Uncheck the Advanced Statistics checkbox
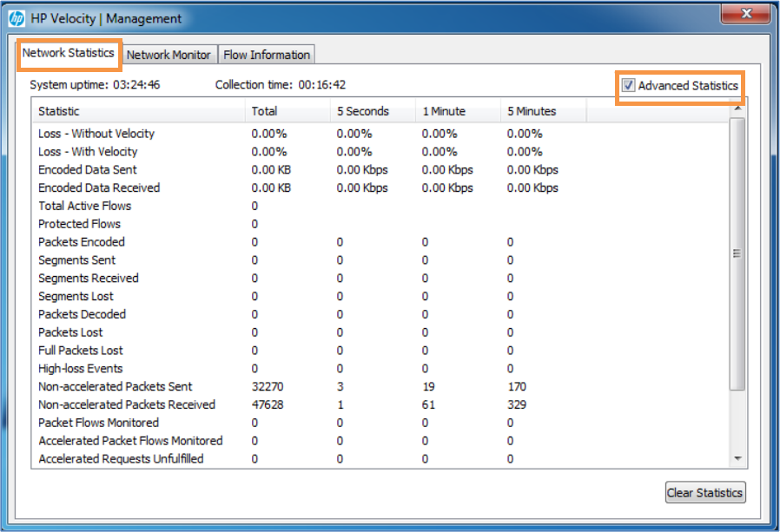The image size is (780, 532). tap(628, 86)
